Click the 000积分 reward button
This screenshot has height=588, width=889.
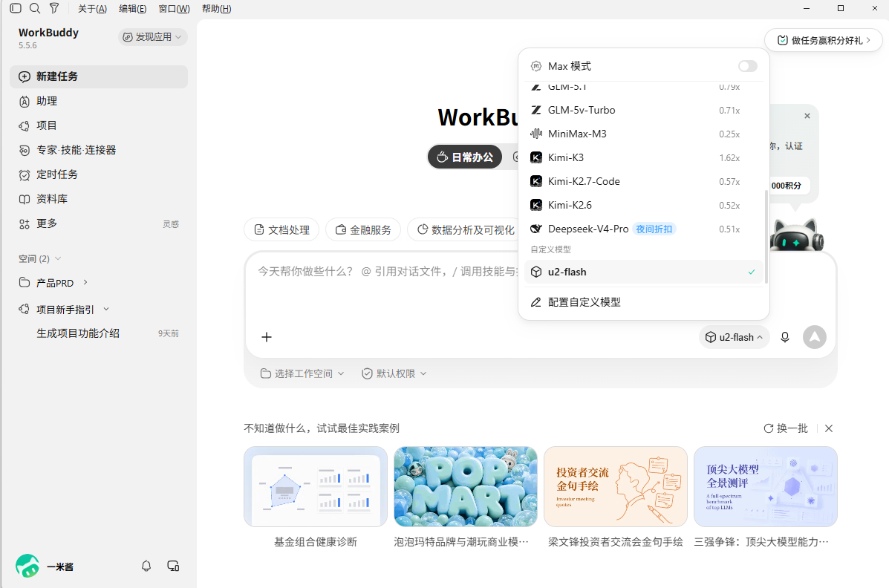pos(787,186)
